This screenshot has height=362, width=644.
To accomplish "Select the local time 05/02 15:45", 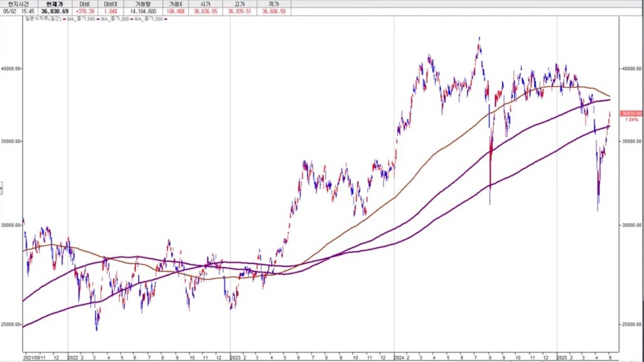I will [x=18, y=11].
